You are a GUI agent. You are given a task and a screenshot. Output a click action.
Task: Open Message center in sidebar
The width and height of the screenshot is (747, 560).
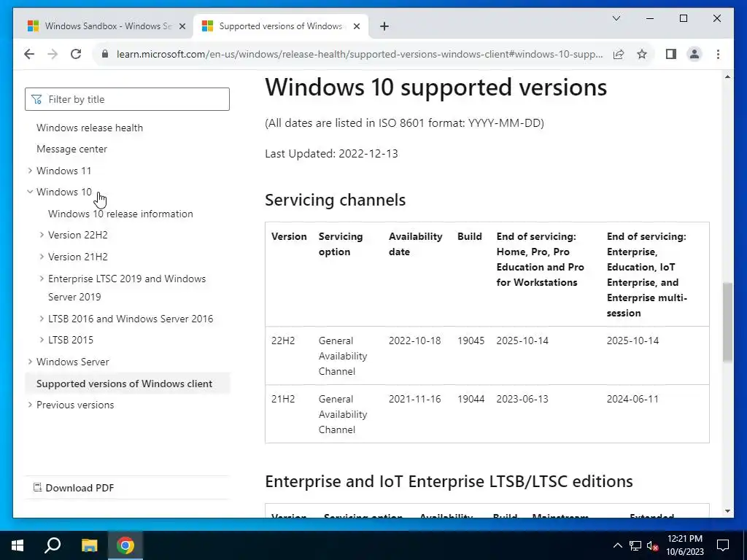(x=72, y=149)
